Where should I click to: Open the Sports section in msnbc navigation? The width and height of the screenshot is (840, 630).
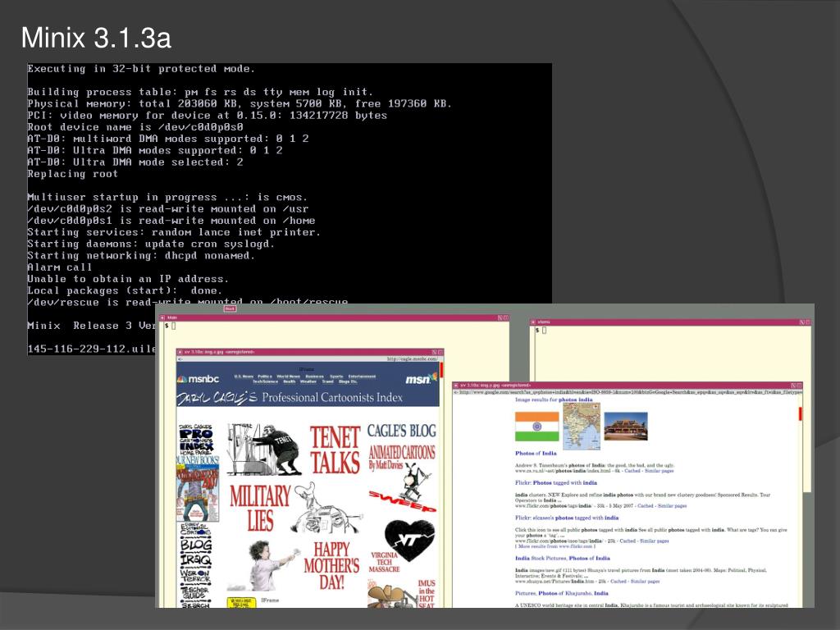click(336, 377)
